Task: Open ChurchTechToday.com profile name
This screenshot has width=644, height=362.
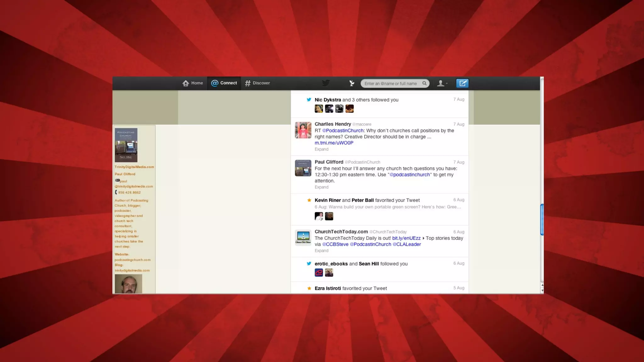Action: pyautogui.click(x=341, y=232)
